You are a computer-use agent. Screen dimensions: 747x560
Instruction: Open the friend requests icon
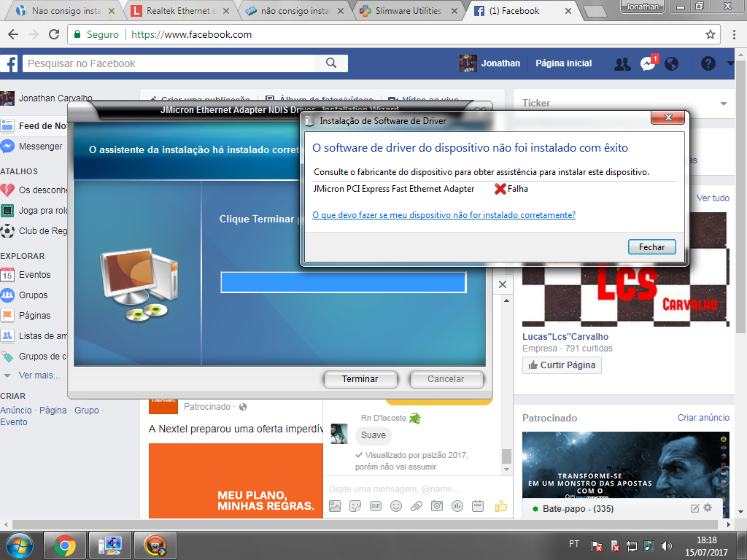[x=622, y=64]
